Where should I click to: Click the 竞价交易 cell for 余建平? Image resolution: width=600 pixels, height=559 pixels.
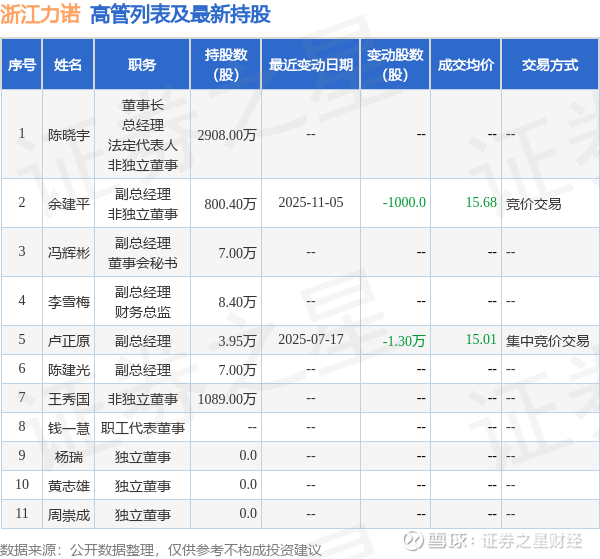[x=533, y=204]
